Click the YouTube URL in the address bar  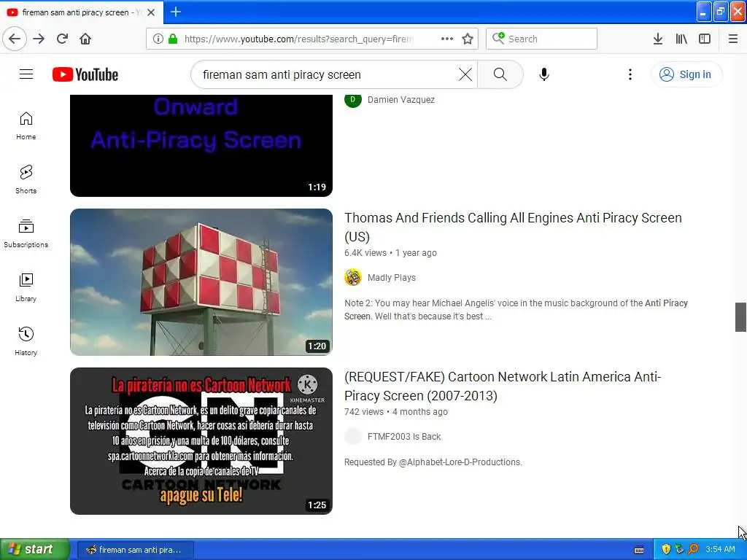(x=298, y=39)
